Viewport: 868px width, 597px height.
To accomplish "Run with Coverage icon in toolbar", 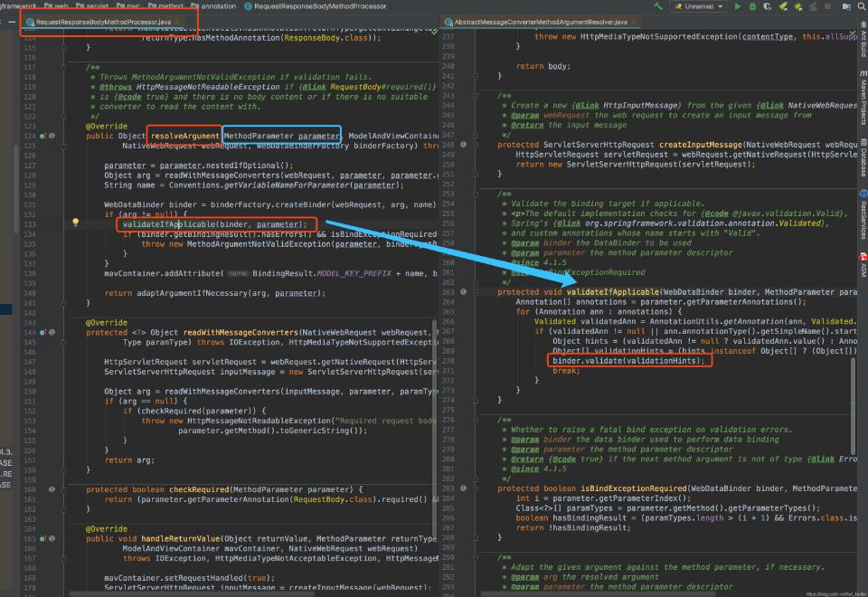I will [768, 6].
